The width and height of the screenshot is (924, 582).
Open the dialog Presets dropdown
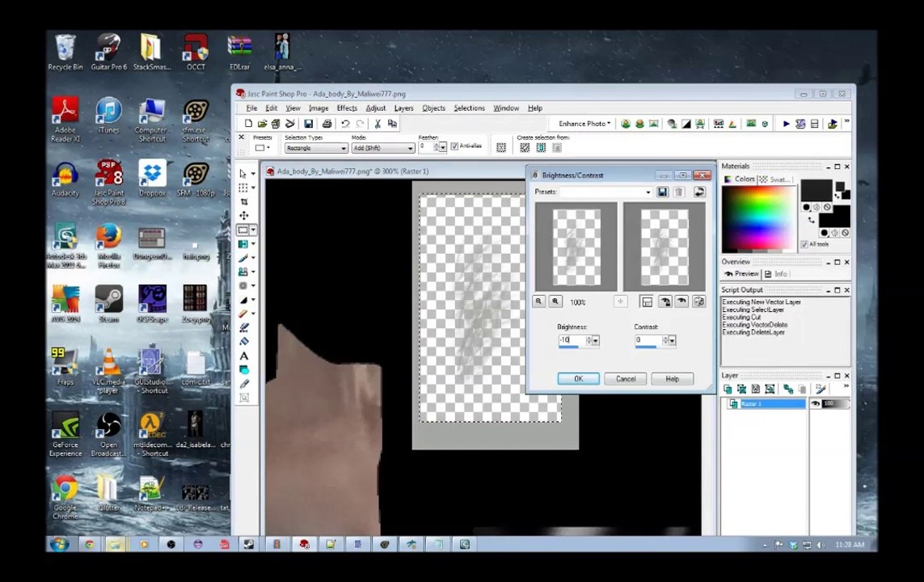click(648, 192)
